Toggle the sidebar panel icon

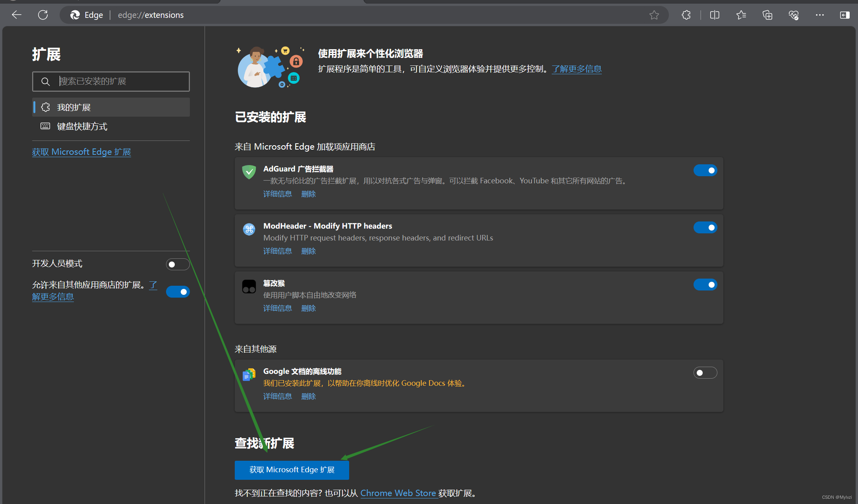[845, 15]
